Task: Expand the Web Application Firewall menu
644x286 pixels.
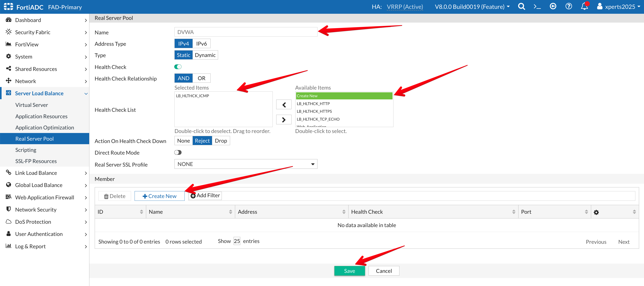Action: 45,197
